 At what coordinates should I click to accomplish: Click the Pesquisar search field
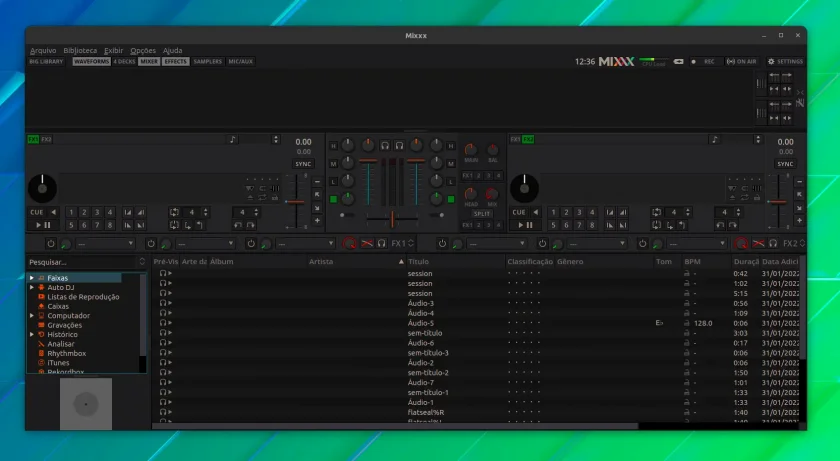point(83,262)
